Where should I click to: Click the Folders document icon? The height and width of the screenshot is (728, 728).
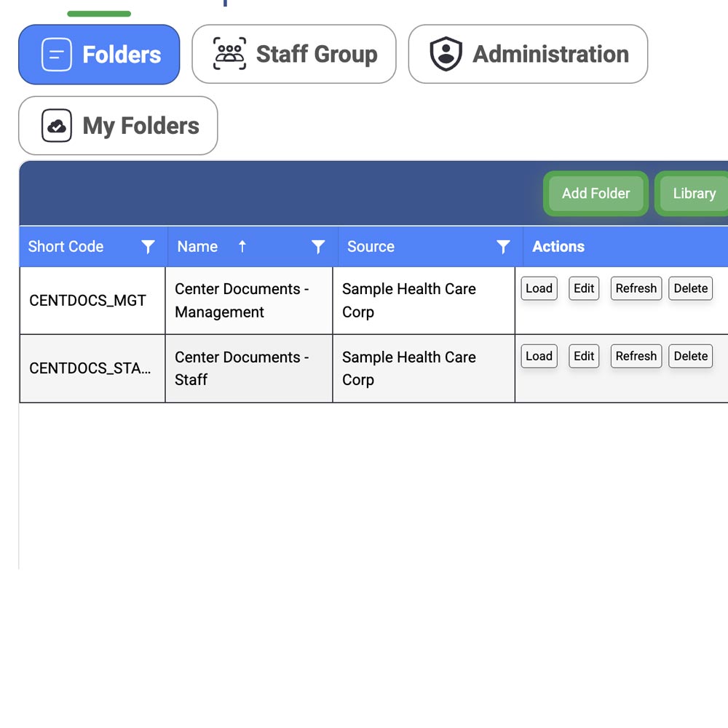pyautogui.click(x=57, y=55)
